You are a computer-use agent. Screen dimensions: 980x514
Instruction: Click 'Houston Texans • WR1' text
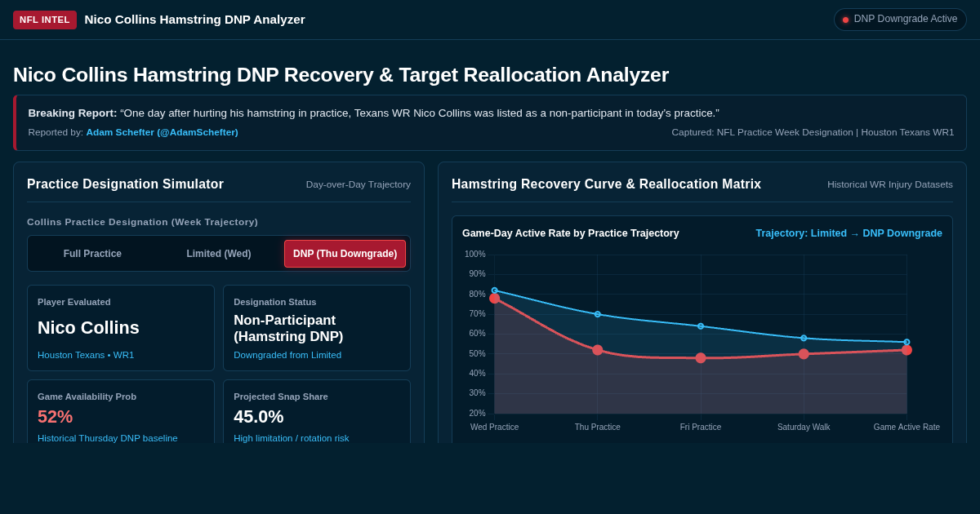(86, 355)
